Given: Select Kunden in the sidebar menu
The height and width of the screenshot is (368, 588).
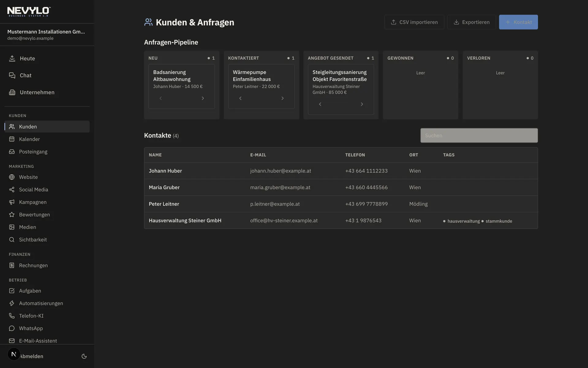Looking at the screenshot, I should 47,127.
